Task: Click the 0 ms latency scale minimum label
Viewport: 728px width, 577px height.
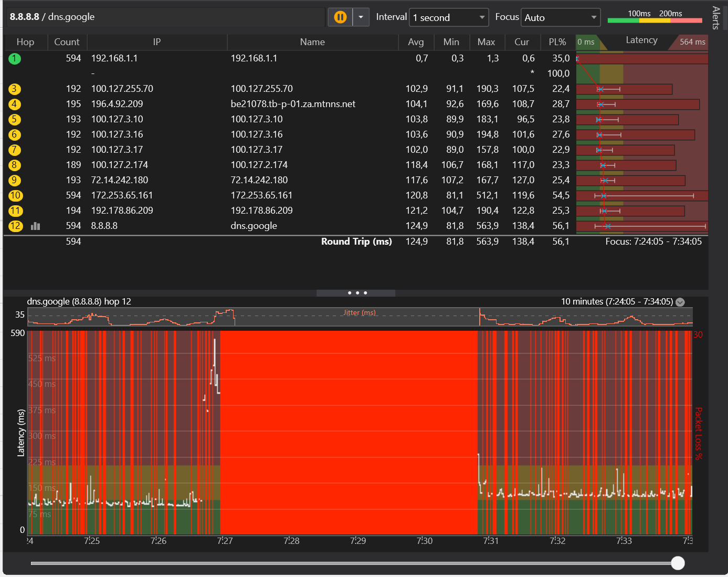Action: [586, 42]
